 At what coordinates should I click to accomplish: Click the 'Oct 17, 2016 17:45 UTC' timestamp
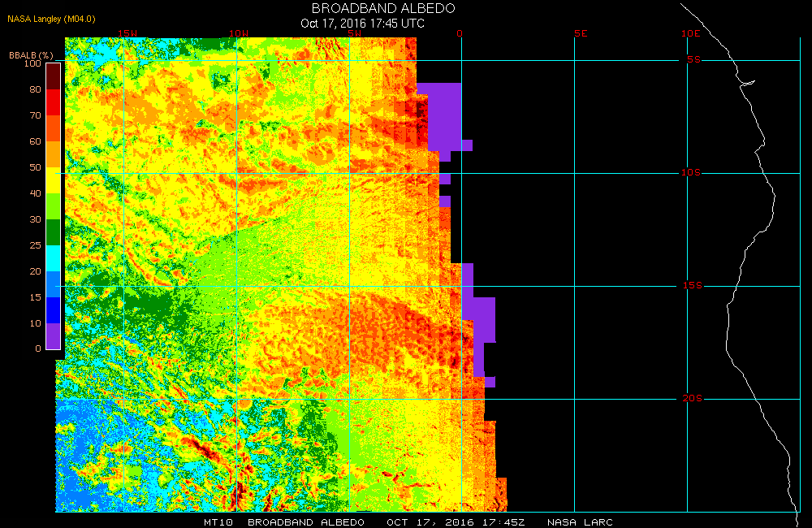(x=362, y=24)
